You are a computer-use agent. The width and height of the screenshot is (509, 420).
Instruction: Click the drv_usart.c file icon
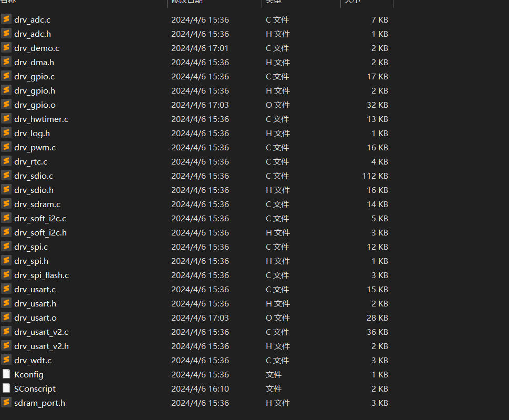click(6, 289)
